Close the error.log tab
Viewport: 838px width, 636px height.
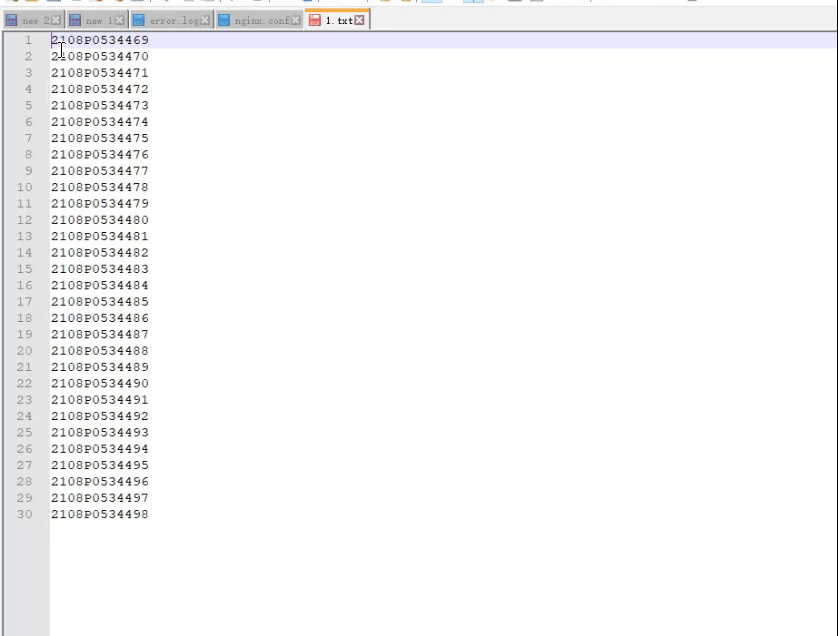tap(206, 20)
